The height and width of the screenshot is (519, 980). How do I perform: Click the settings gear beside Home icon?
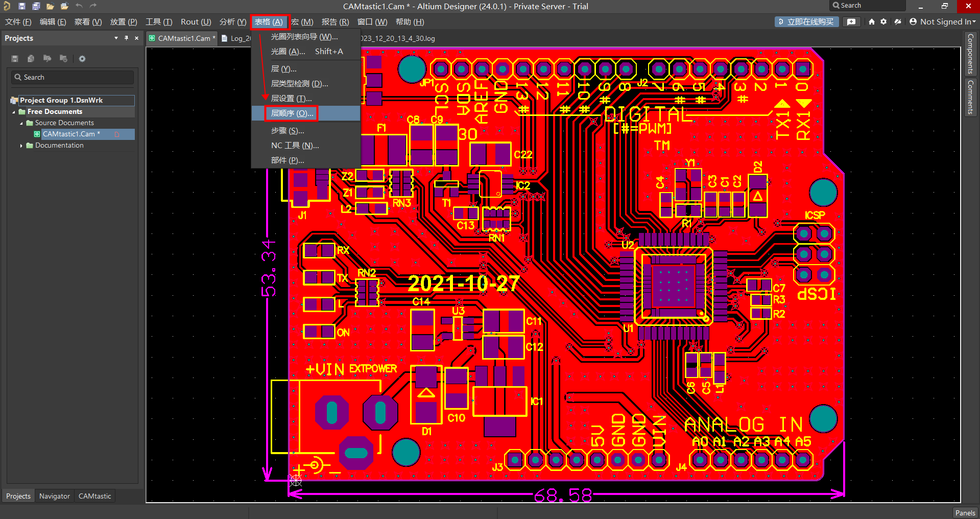coord(883,22)
